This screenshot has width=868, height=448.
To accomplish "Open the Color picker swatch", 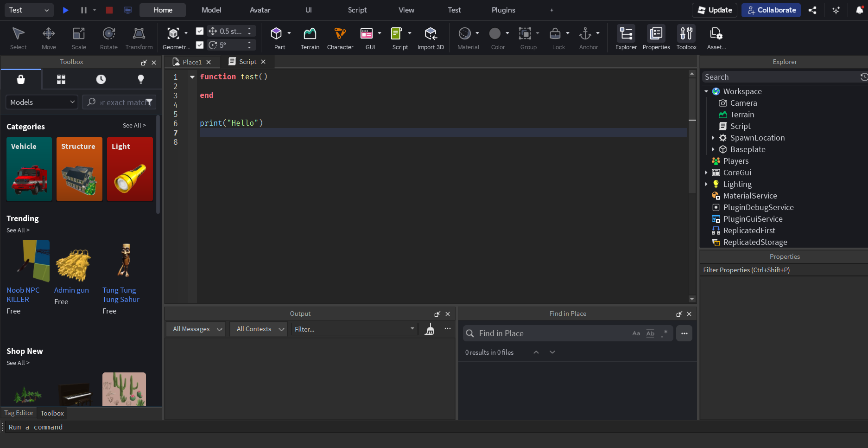I will point(496,33).
